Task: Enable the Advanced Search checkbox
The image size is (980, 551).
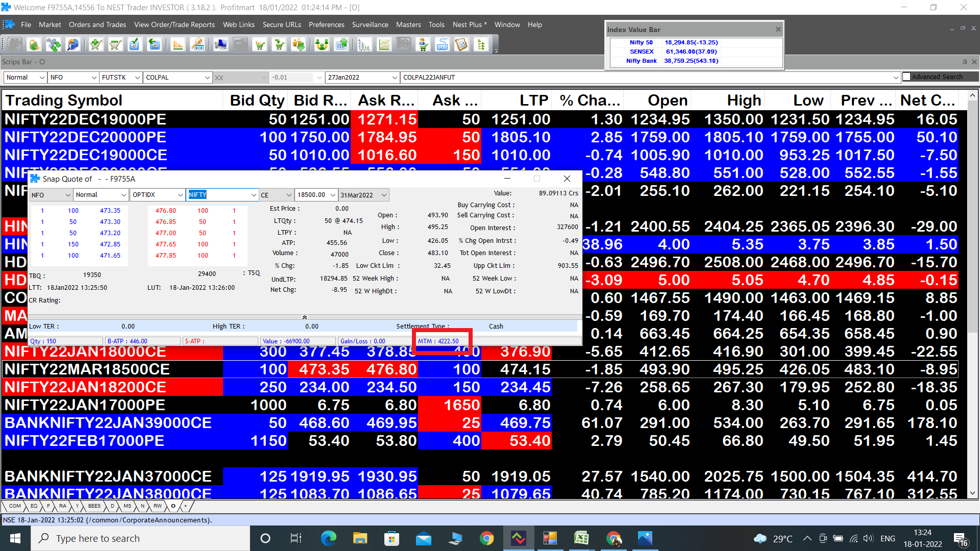Action: [906, 77]
